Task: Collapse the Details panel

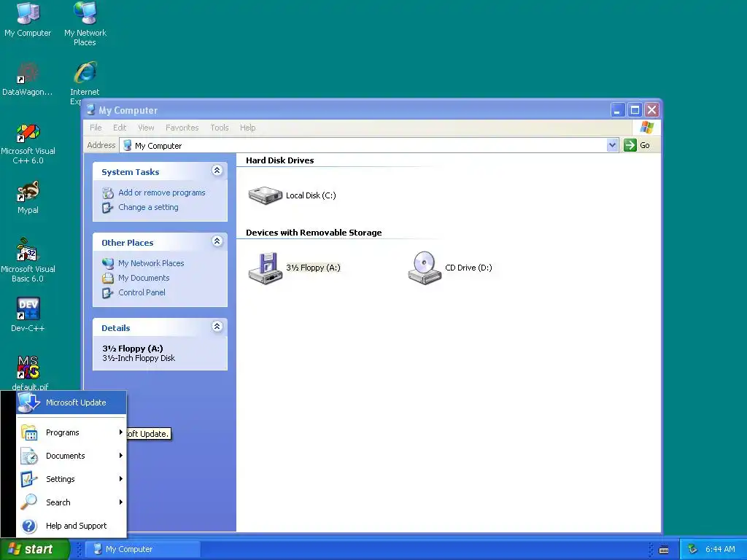Action: (217, 326)
